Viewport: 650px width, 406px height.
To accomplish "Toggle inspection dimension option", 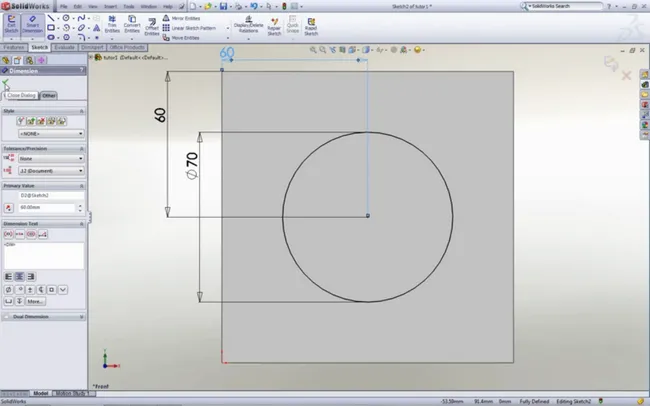I will [x=31, y=234].
